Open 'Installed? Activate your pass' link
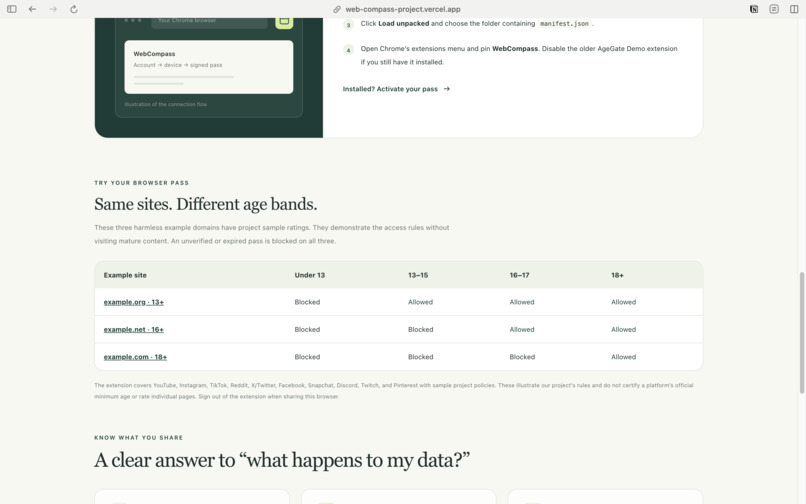Screen dimensions: 806x504 coord(396,89)
